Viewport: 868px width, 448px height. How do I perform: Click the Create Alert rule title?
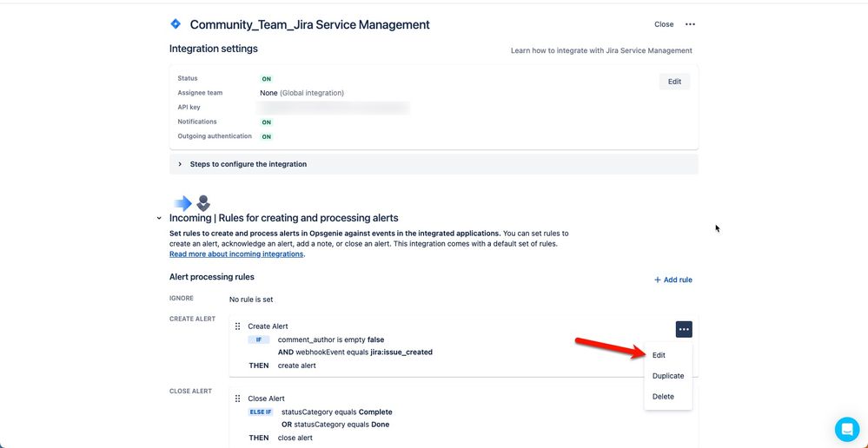268,326
